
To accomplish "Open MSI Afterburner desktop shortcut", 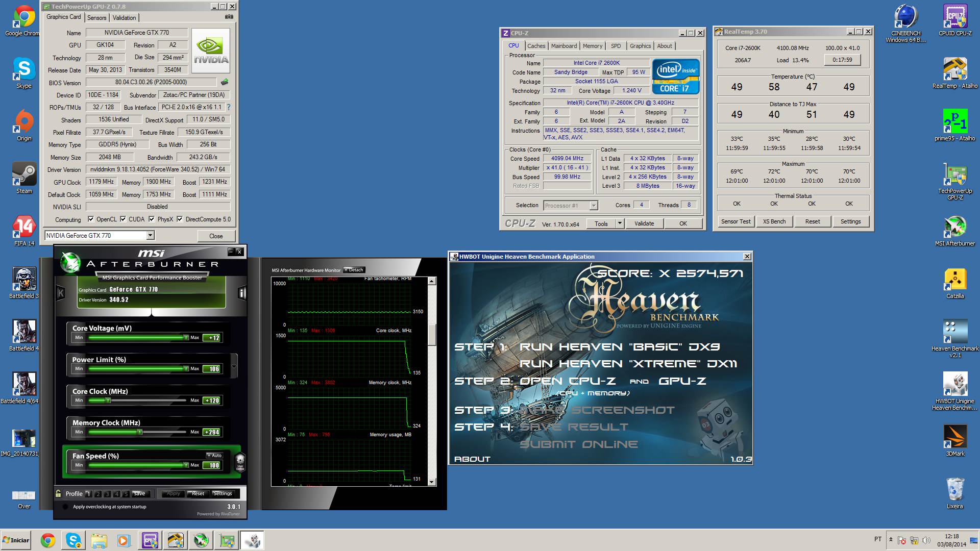I will pyautogui.click(x=955, y=231).
